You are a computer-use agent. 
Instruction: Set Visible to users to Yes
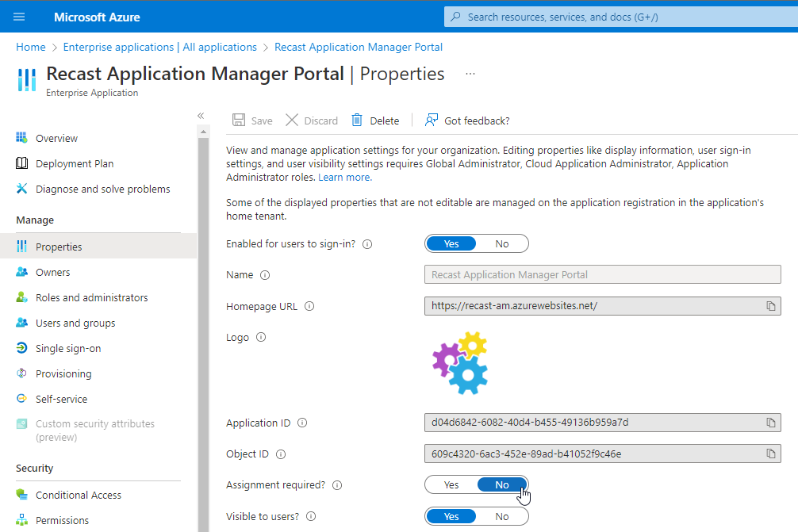click(x=451, y=516)
